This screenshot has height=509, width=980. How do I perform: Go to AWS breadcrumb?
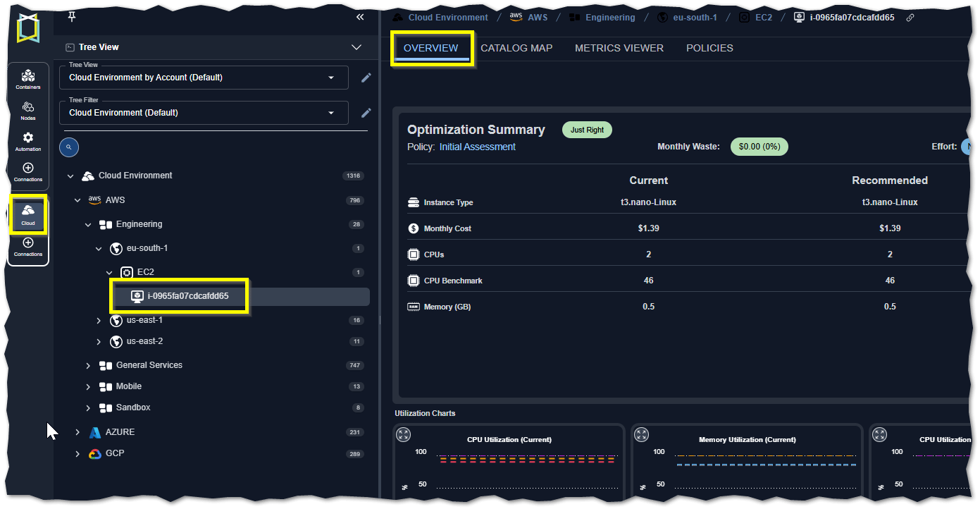point(538,18)
